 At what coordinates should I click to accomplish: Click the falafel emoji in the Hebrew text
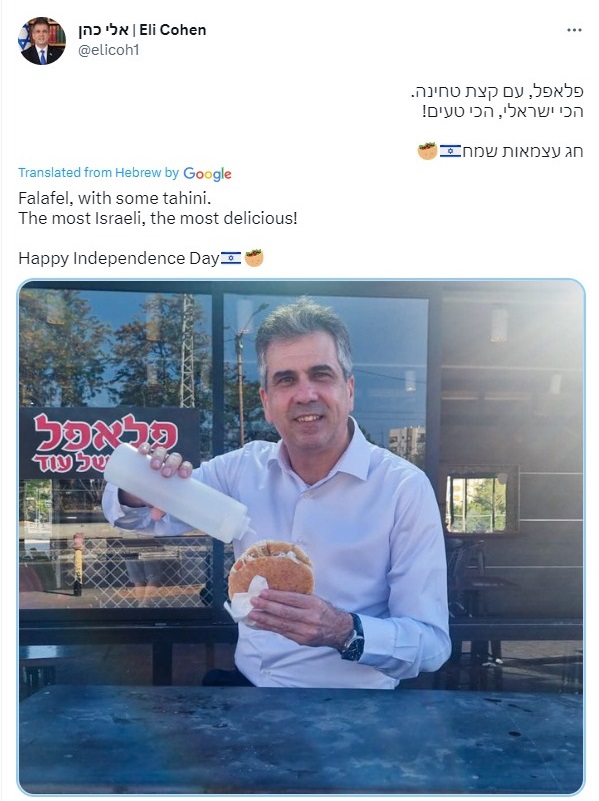427,151
